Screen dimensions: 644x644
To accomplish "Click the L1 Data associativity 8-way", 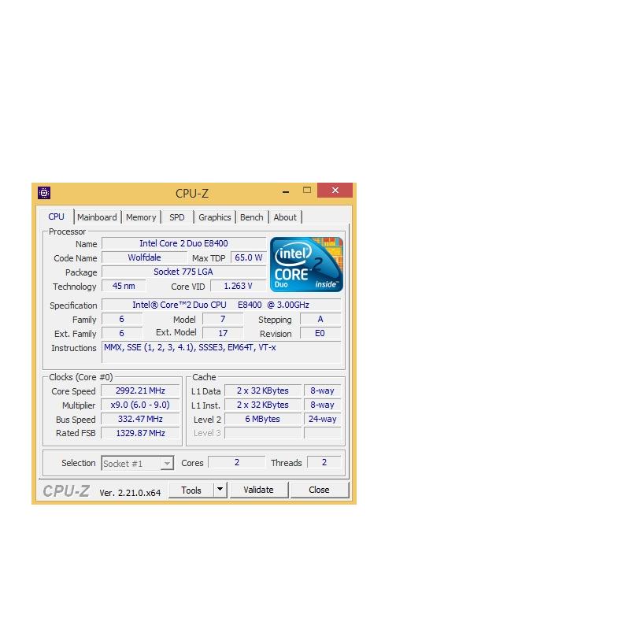I will pyautogui.click(x=323, y=390).
